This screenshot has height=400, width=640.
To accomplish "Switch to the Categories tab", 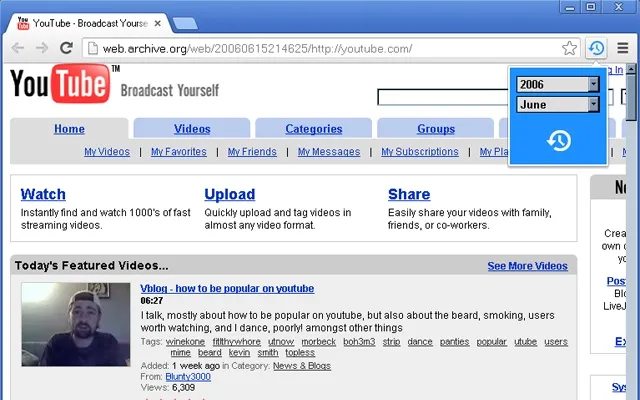I will (x=313, y=129).
